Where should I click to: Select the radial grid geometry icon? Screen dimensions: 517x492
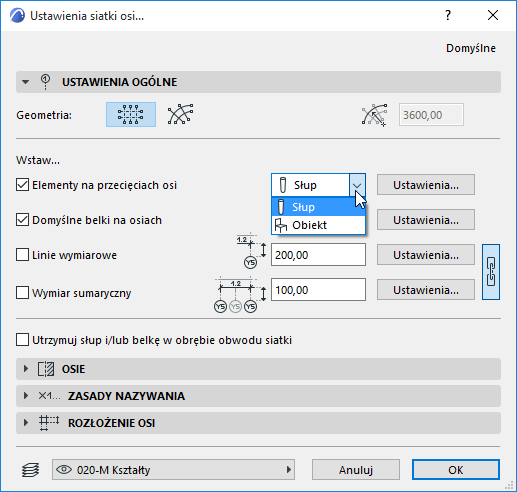[x=180, y=114]
